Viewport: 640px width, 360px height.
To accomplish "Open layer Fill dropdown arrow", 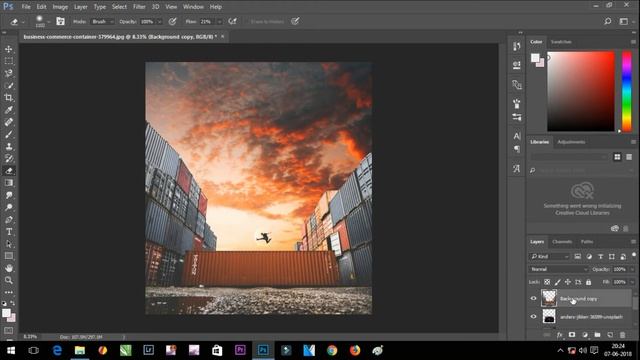I will 632,282.
